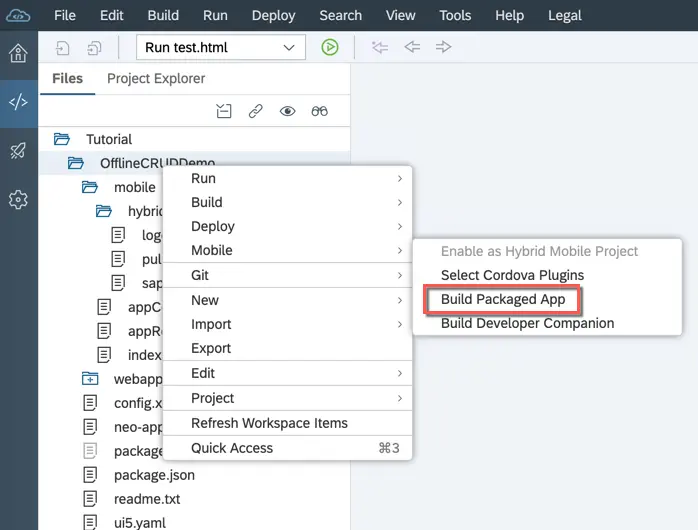Expand the Project context submenu
This screenshot has width=698, height=530.
click(x=288, y=398)
